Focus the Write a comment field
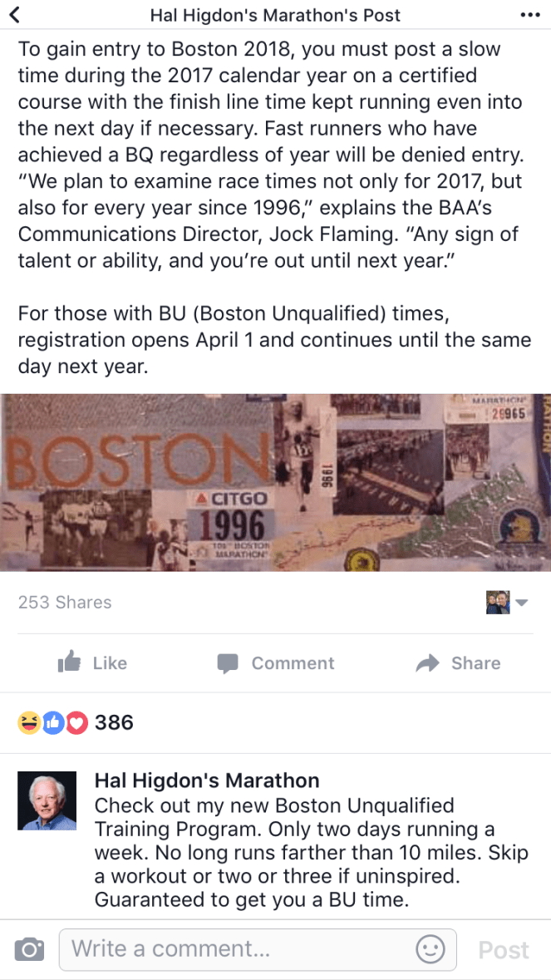This screenshot has height=980, width=551. click(258, 950)
